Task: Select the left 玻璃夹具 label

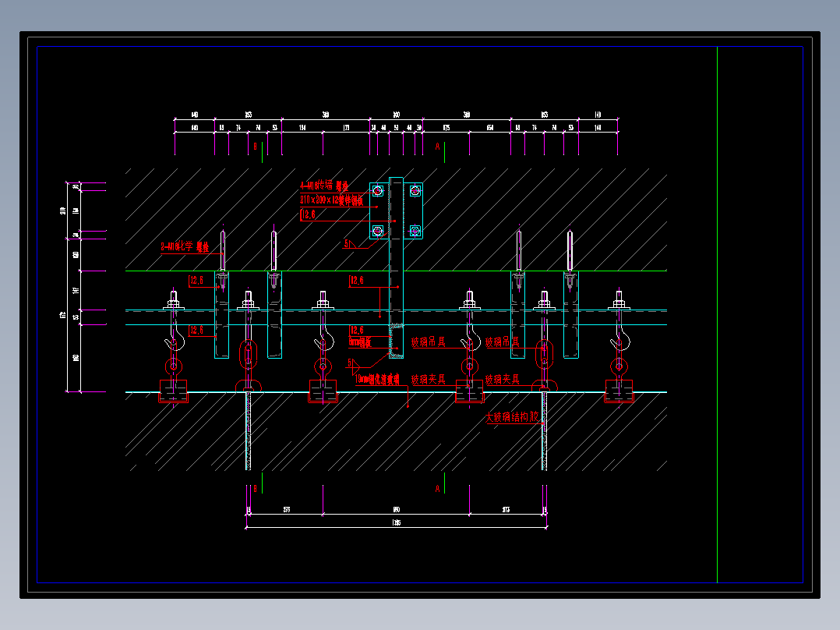Action: pyautogui.click(x=428, y=380)
